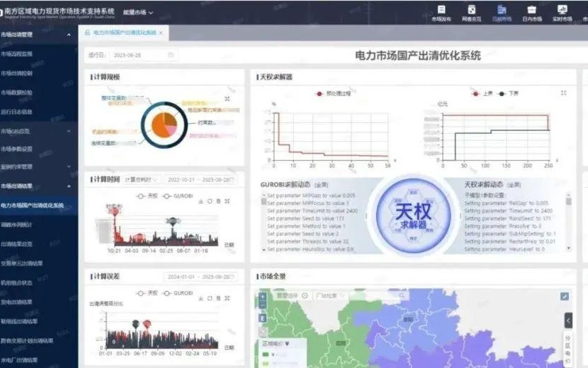Viewport: 588px width, 368px height.
Task: Open 运行日志信息 in sidebar
Action: point(16,112)
